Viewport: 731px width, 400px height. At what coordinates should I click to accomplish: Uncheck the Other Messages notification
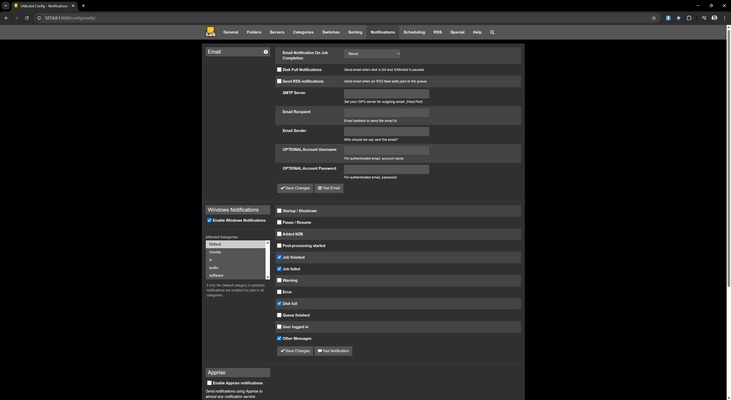point(279,338)
